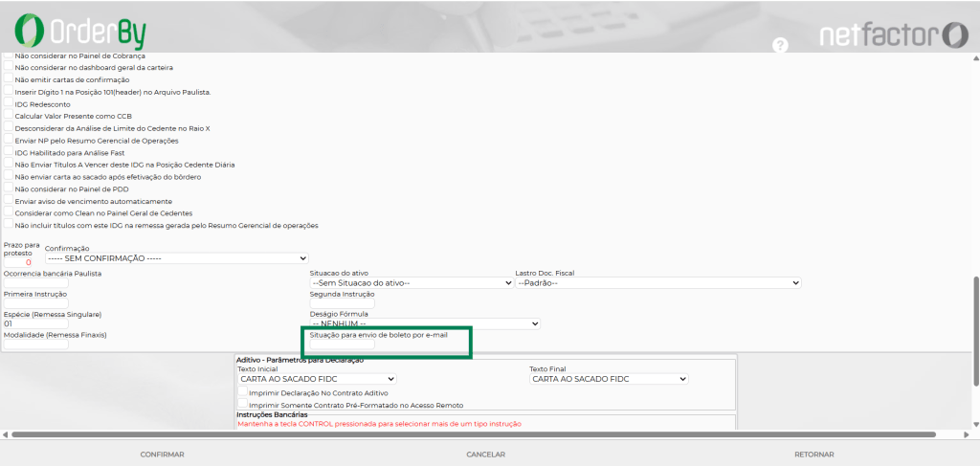This screenshot has height=466, width=980.
Task: Check 'Desconsiderar da Análise de Limite do Cedente'
Action: coord(8,127)
